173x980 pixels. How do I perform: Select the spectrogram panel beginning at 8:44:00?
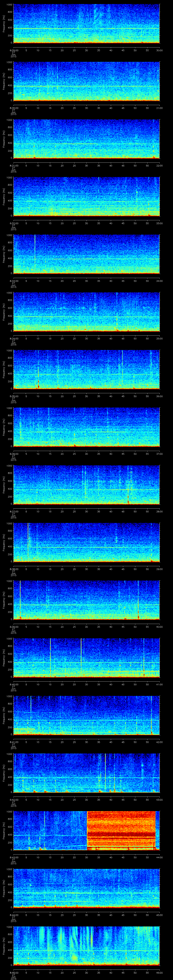tap(86, 888)
